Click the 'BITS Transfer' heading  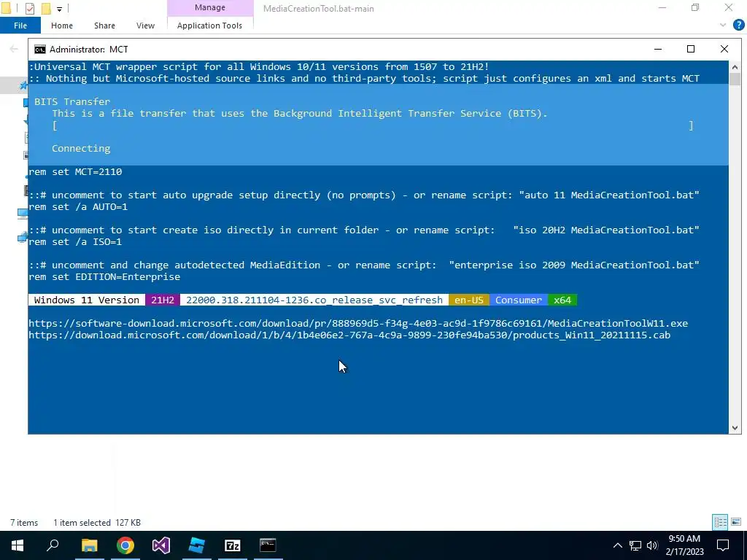[72, 101]
